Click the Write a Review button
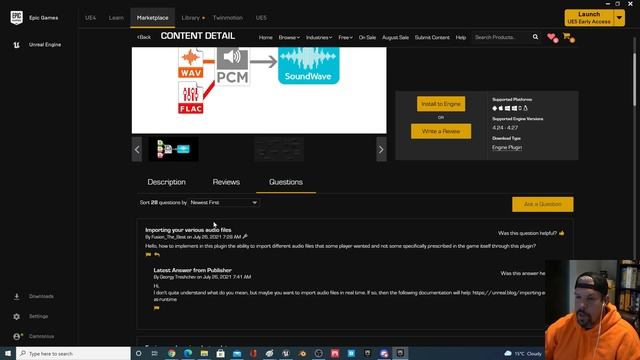This screenshot has height=360, width=640. tap(441, 131)
